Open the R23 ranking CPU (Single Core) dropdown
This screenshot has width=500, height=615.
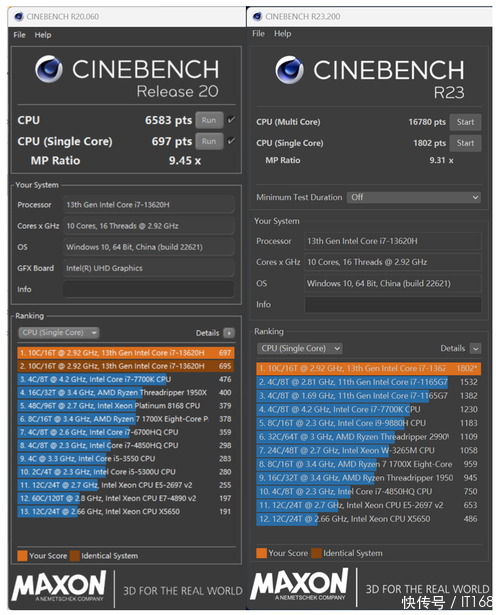300,348
